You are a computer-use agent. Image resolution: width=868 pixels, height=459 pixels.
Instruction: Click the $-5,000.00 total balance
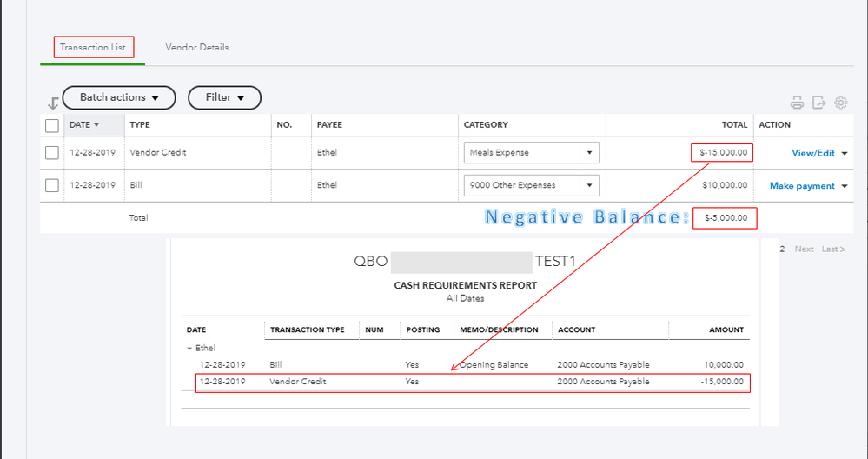(x=726, y=218)
